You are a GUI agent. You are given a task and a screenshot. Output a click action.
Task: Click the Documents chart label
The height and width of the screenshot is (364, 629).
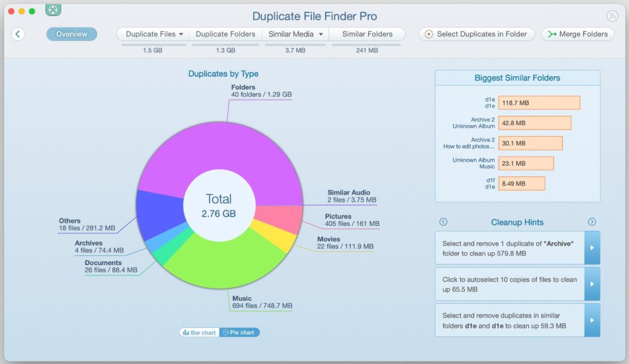click(x=111, y=266)
